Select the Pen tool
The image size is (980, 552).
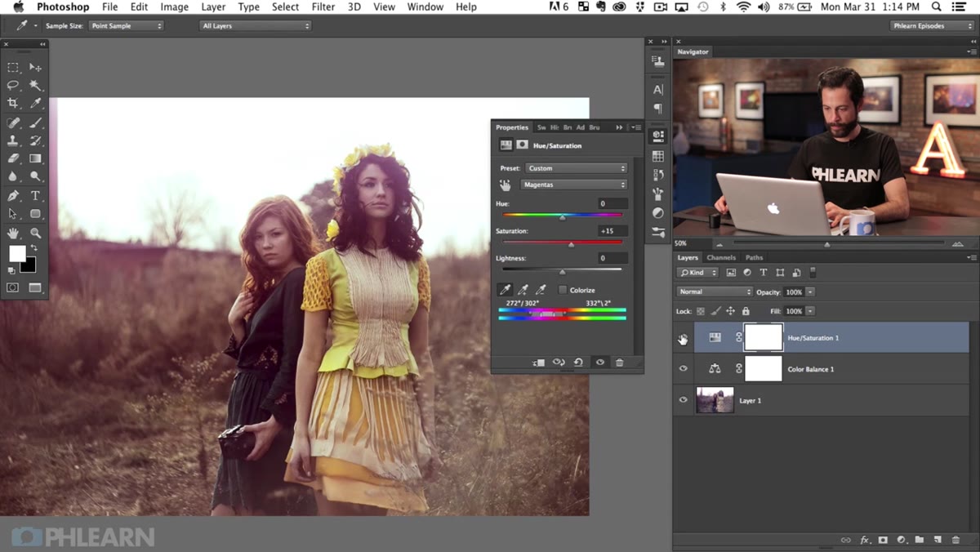13,196
